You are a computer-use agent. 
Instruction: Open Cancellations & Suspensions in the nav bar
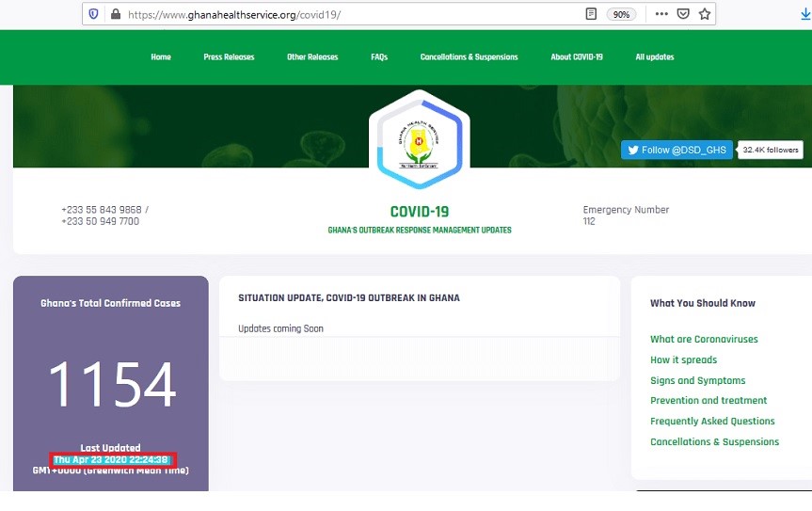coord(470,57)
